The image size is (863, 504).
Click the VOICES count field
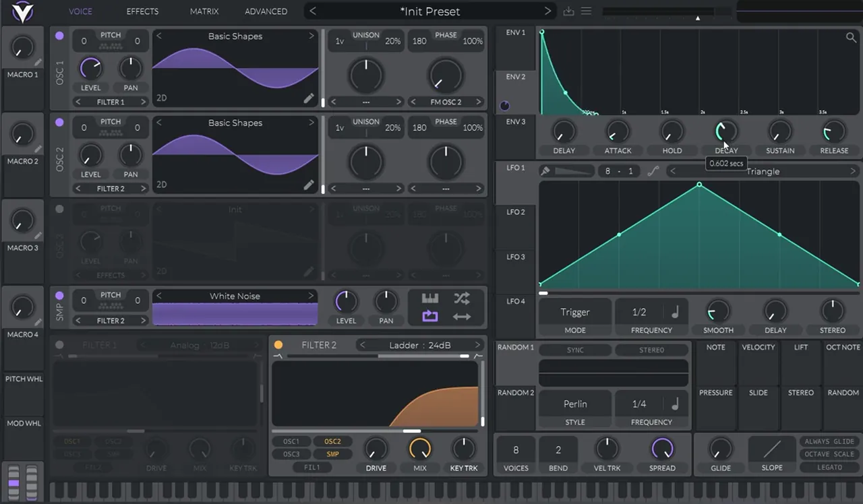(x=516, y=450)
